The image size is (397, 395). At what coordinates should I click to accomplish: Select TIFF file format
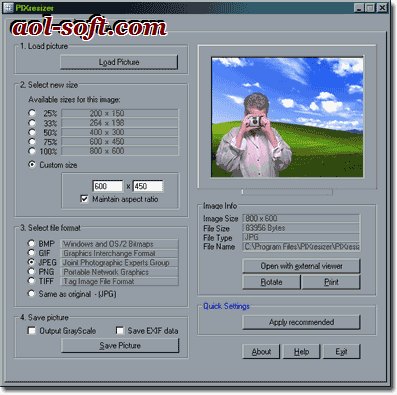click(x=31, y=281)
